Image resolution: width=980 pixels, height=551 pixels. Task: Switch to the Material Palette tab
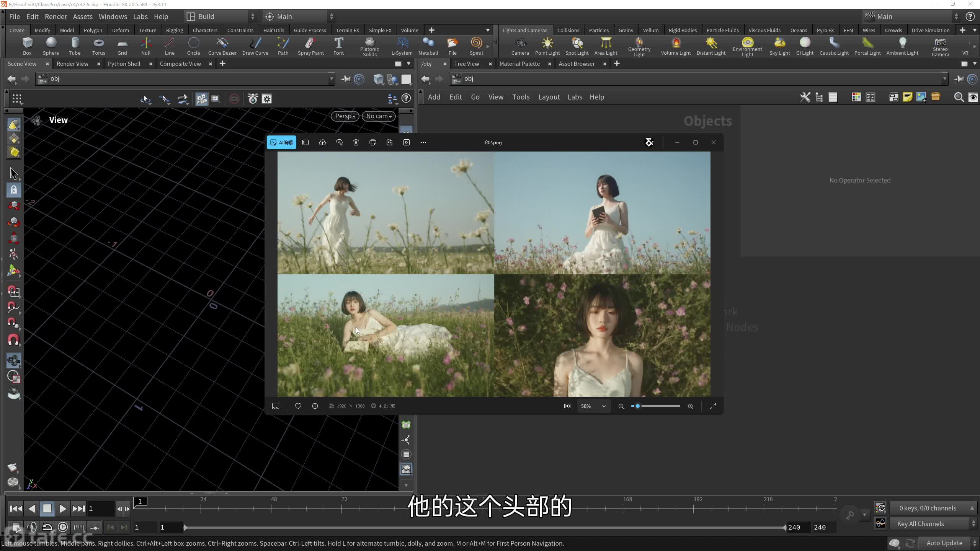click(519, 64)
